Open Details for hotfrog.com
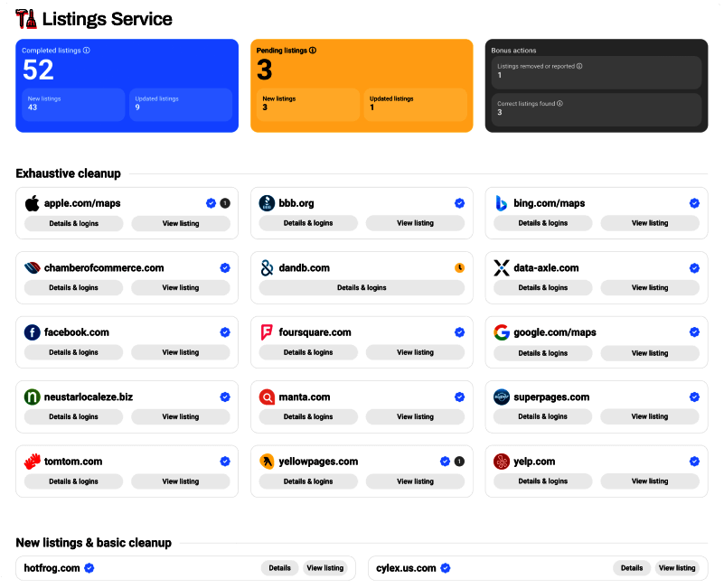724x588 pixels. point(279,568)
